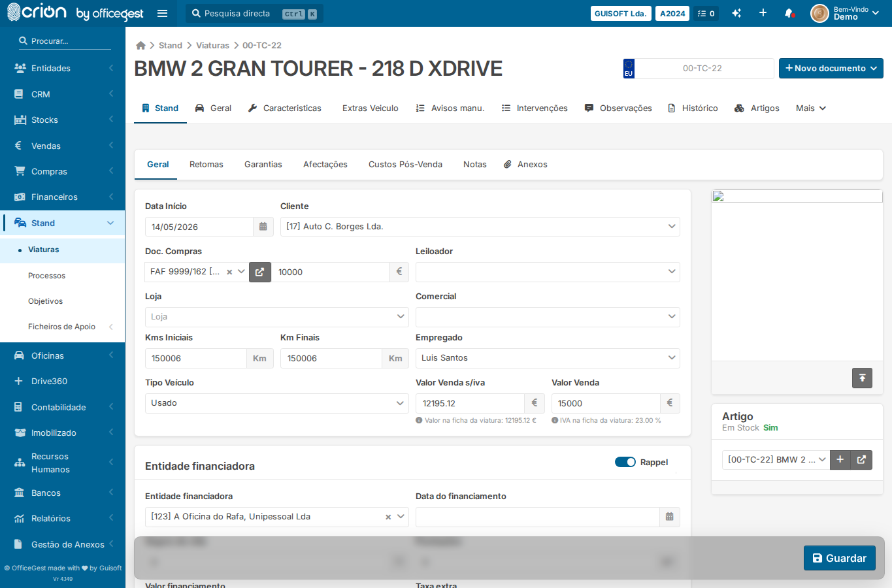Viewport: 892px width, 588px height.
Task: Open the Custos Pós-Venda sub-tab
Action: [x=405, y=165]
